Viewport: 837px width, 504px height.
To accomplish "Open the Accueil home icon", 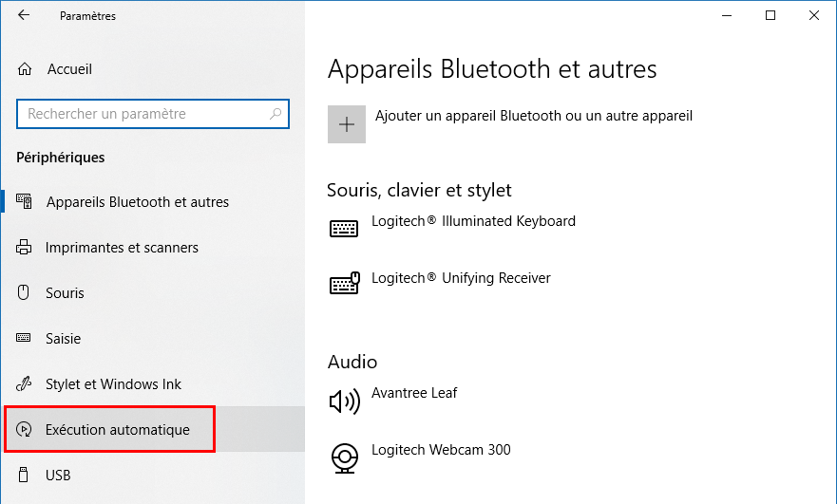I will [x=25, y=68].
